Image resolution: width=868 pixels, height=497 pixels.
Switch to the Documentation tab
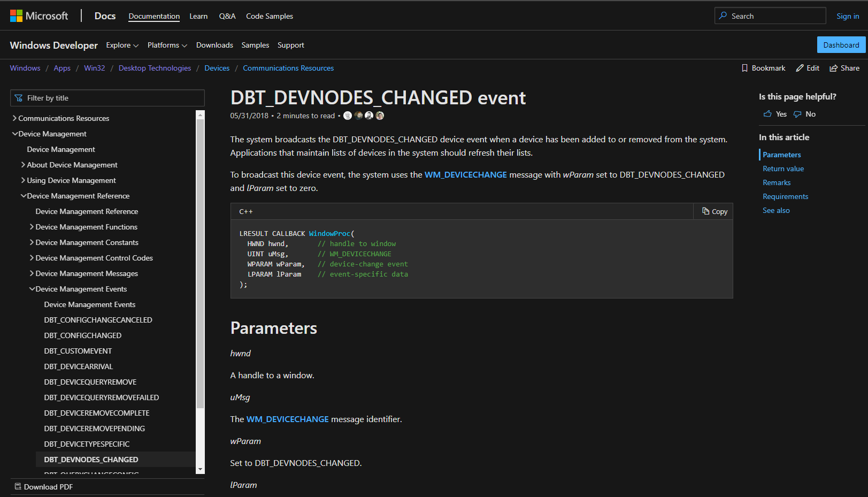point(154,16)
